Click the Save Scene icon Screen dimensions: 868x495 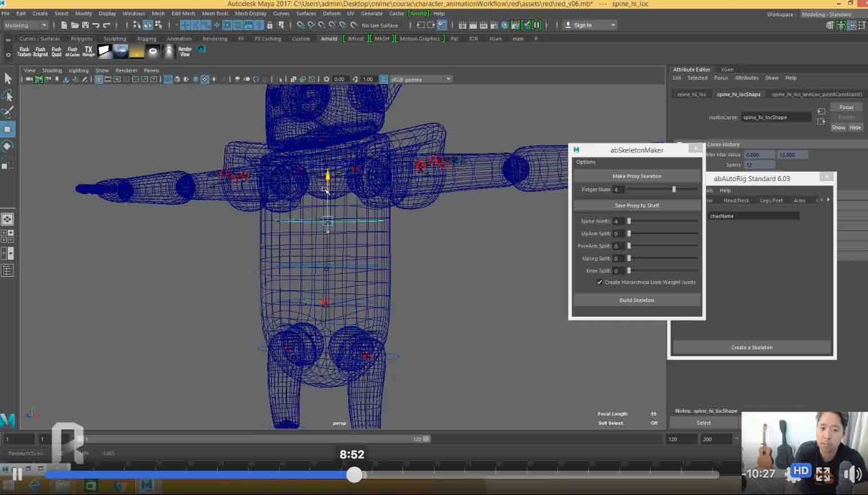(86, 25)
